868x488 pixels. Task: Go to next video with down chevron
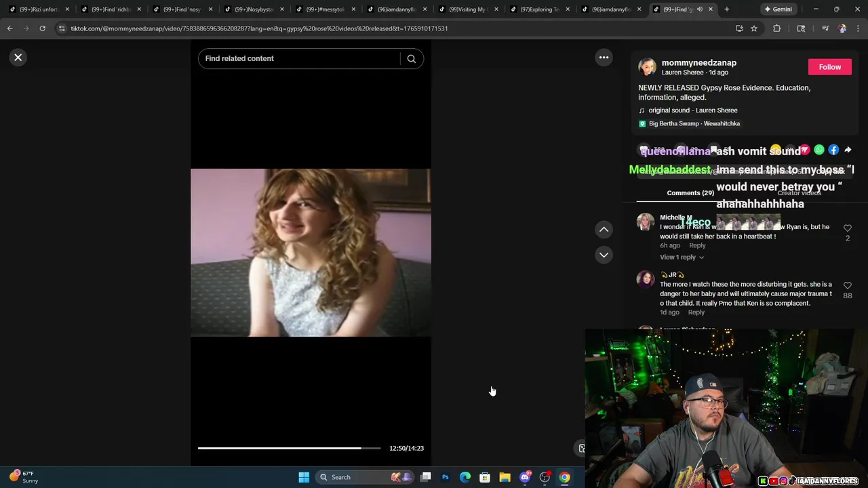point(604,255)
